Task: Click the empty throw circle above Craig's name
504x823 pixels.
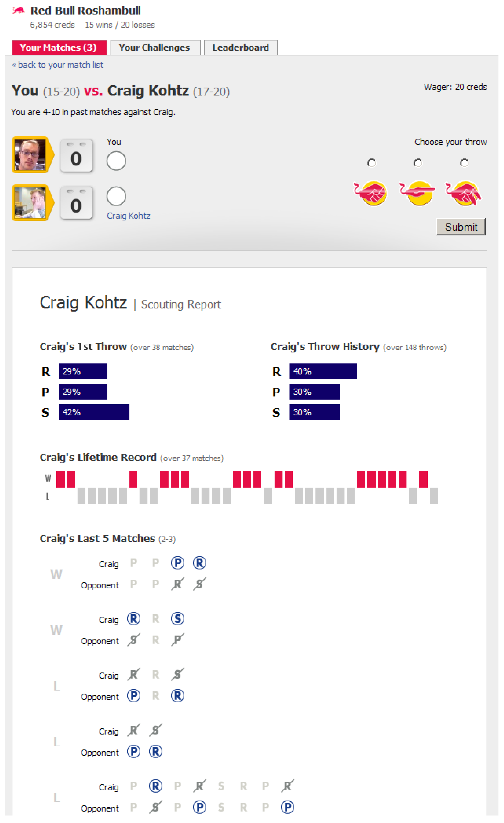Action: [x=116, y=196]
